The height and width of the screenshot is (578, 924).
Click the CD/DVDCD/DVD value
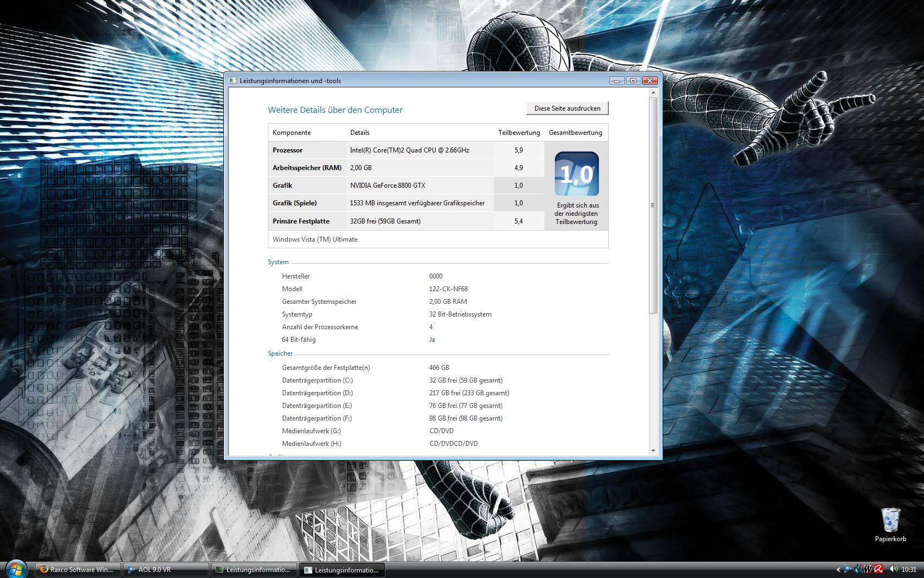coord(454,444)
